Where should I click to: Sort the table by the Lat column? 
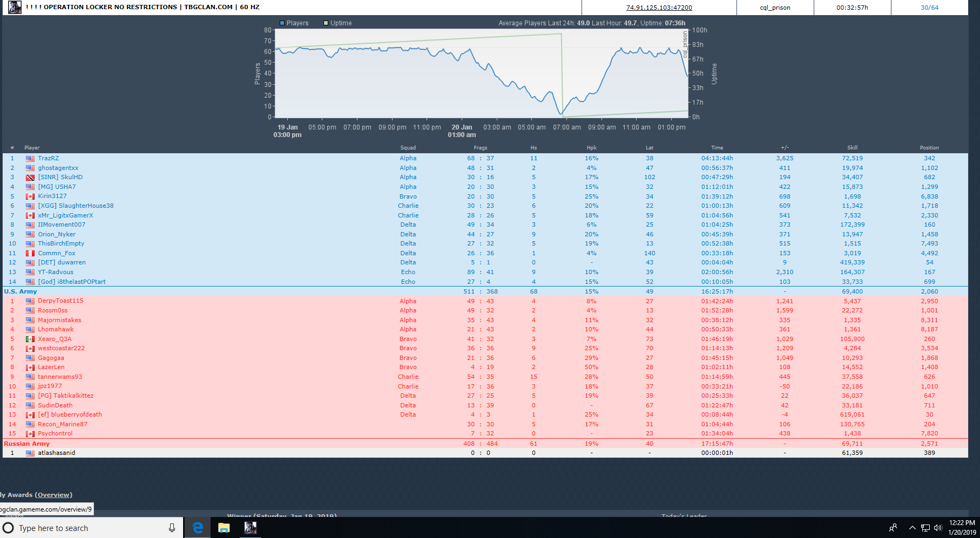(x=650, y=148)
